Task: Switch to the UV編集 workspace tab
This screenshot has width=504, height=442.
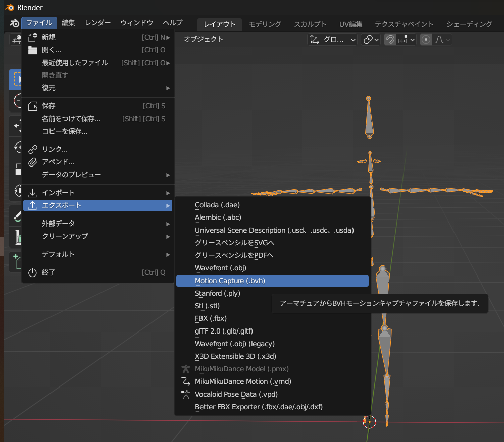Action: [350, 24]
